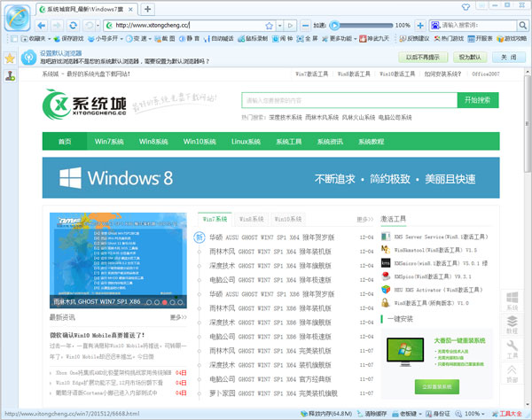This screenshot has width=532, height=420.
Task: Open the 微软确认Win10 Mobile news headline
Action: tap(98, 335)
